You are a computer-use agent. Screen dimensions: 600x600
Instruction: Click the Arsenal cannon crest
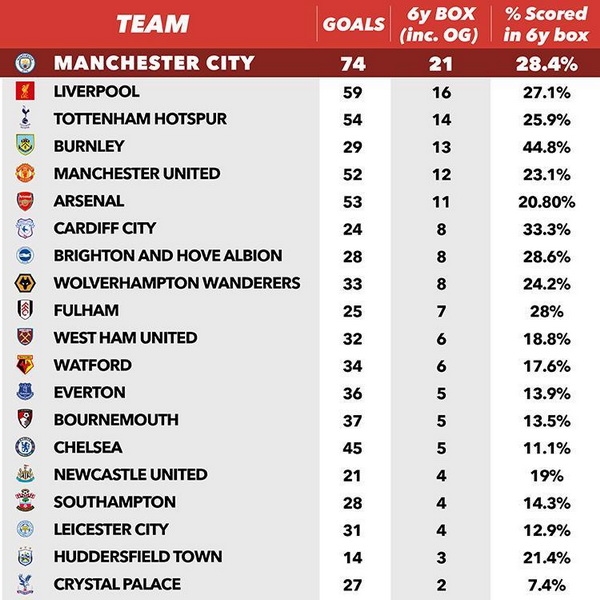pos(24,201)
